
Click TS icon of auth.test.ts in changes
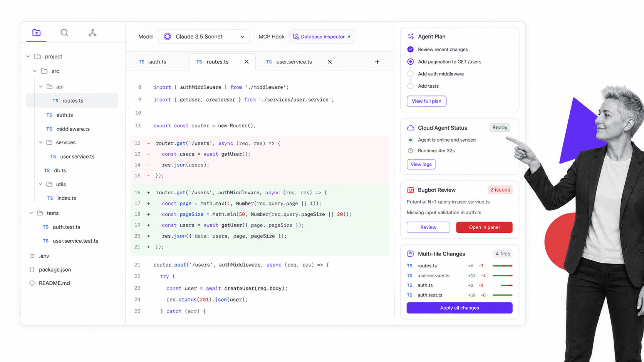(409, 295)
